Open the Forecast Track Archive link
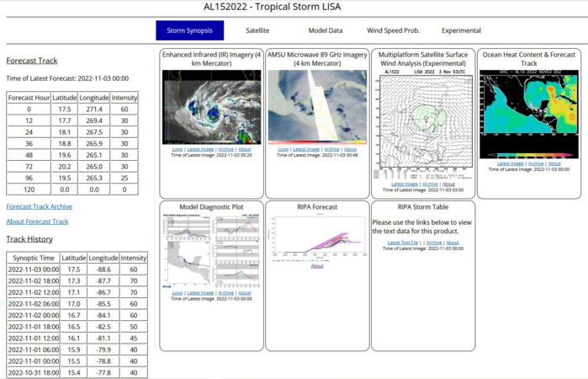 pos(39,206)
